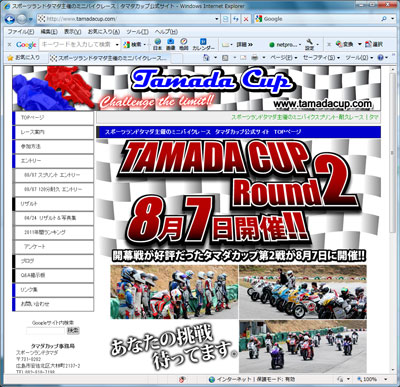Click the 画像 image search icon
Screen dimensions: 400x387
click(x=170, y=44)
